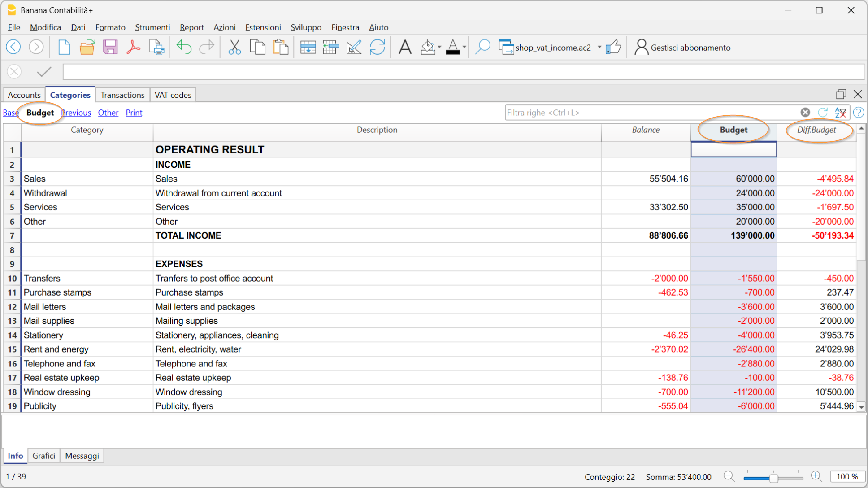Expand the fill color dropdown arrow
The width and height of the screenshot is (868, 488).
(x=439, y=47)
